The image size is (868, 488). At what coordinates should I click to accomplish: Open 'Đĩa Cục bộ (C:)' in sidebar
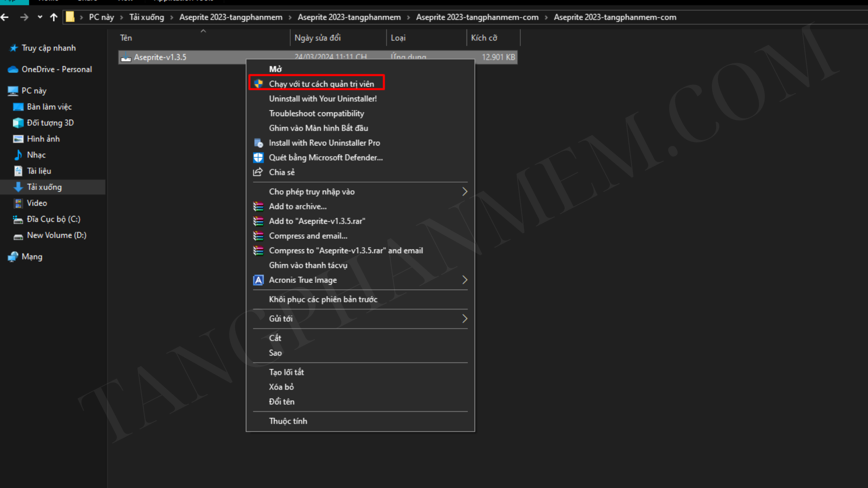pos(53,219)
